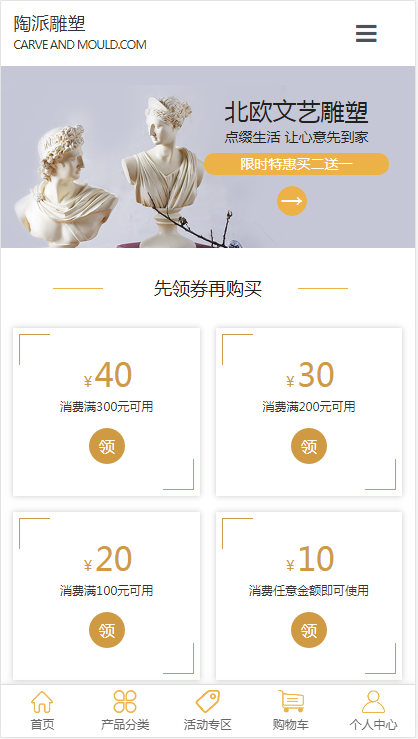Open the shopping cart icon
Screen dimensions: 418x739
point(291,701)
